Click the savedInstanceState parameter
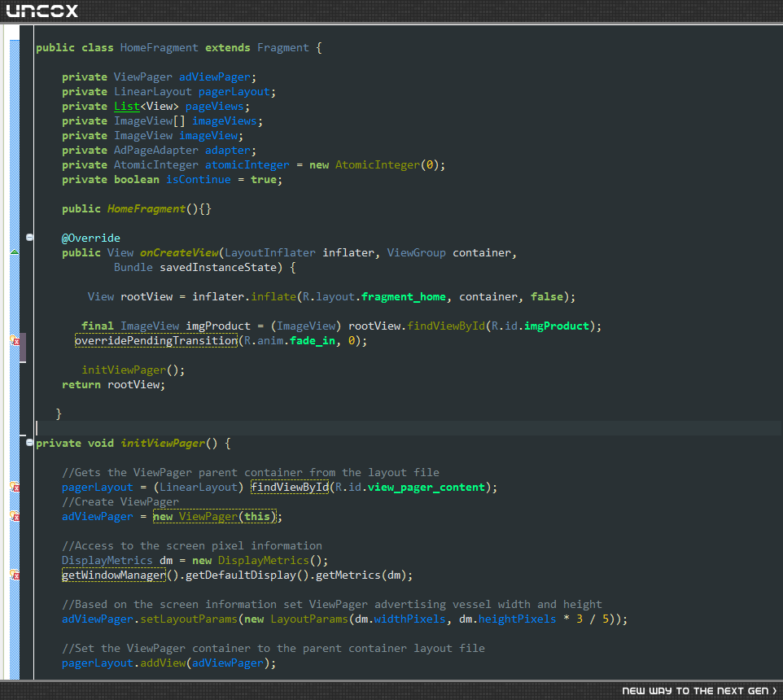783x700 pixels. (218, 267)
